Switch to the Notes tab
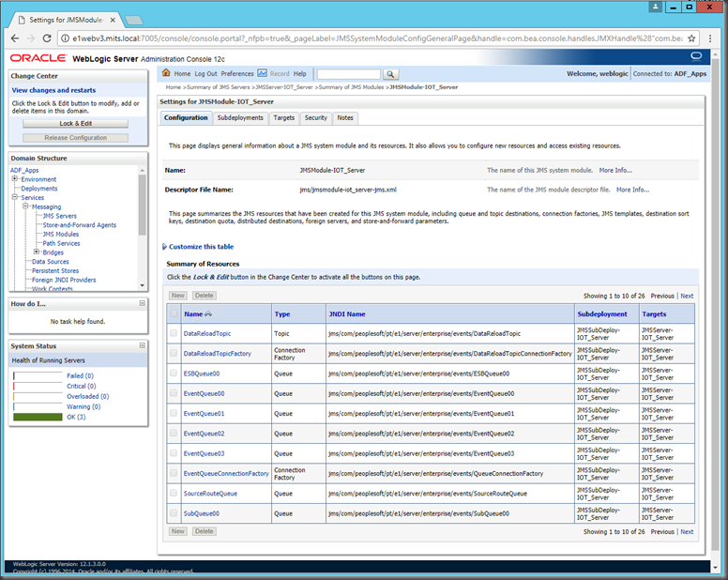 point(345,118)
